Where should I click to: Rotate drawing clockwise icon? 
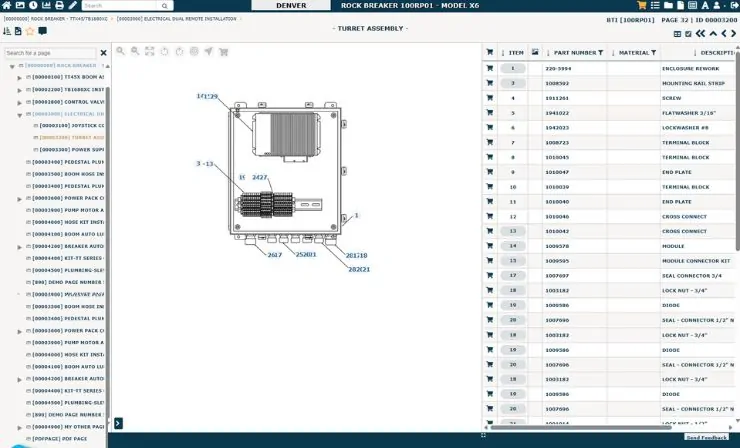(179, 51)
